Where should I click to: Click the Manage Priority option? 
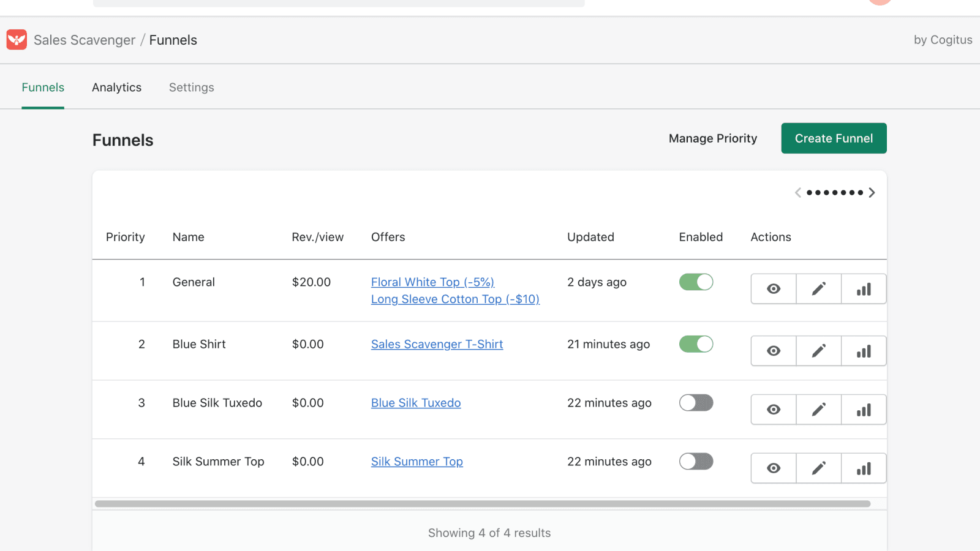tap(712, 138)
